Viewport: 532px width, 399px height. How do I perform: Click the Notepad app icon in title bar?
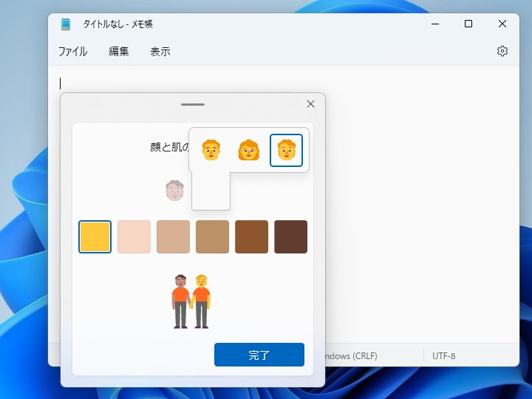(66, 24)
